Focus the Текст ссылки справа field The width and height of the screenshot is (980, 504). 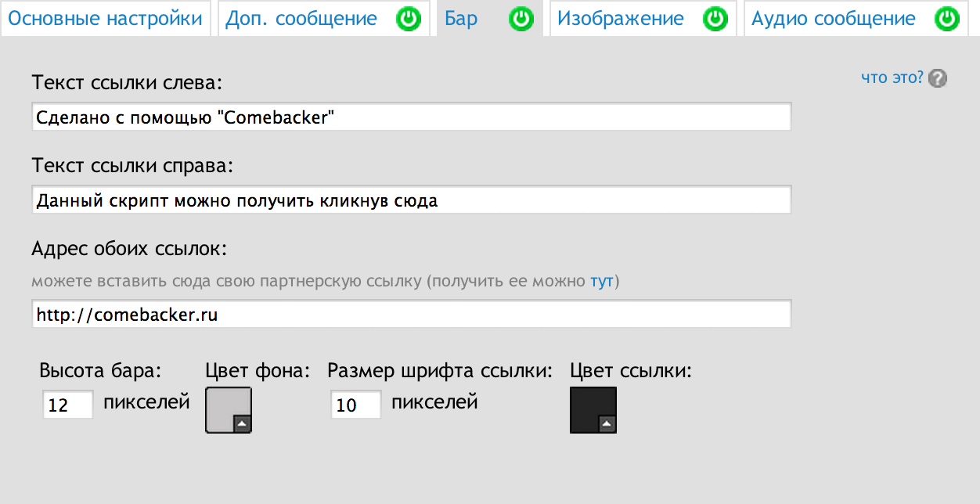[x=412, y=200]
